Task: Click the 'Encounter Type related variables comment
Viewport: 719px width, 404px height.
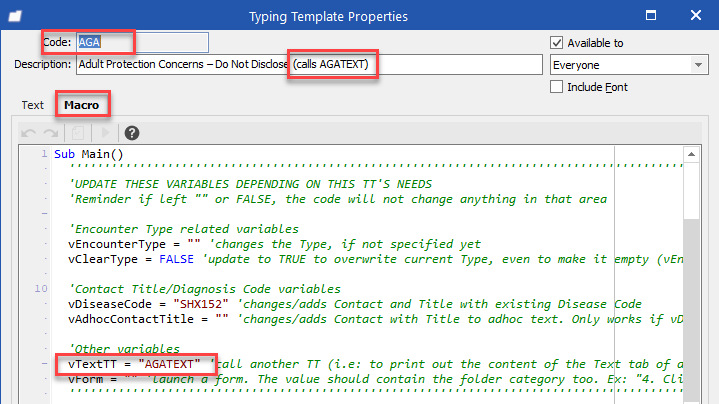Action: tap(183, 229)
